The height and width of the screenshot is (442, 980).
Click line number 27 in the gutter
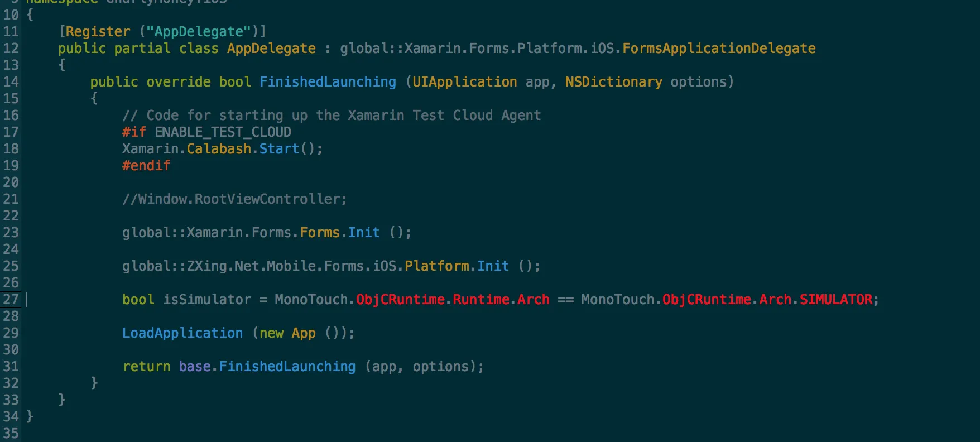(x=11, y=300)
